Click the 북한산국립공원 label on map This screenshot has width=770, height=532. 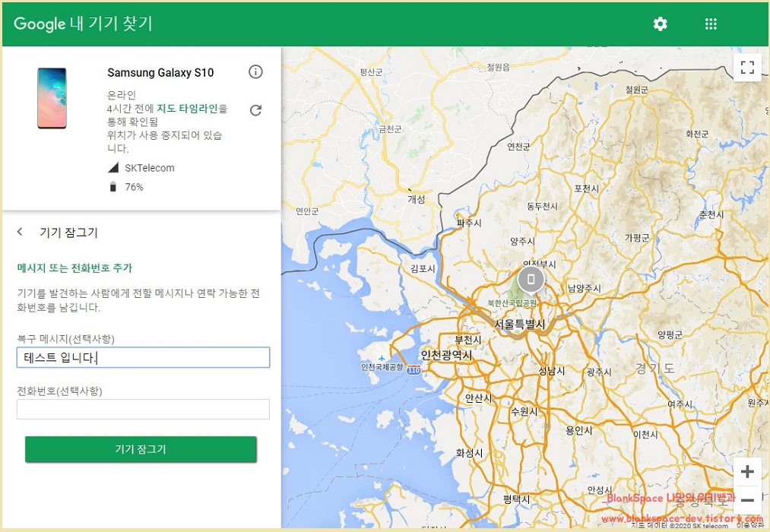point(512,303)
